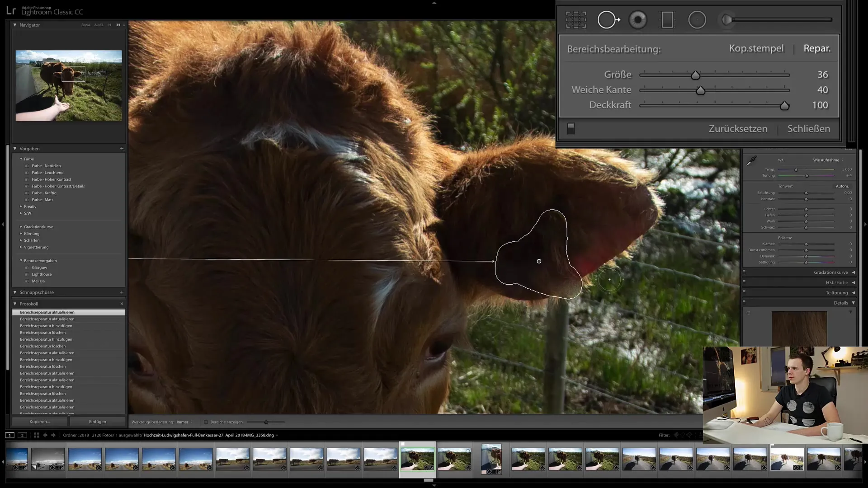868x488 pixels.
Task: Go forward with the right arrow in filmstrip bar
Action: (53, 435)
